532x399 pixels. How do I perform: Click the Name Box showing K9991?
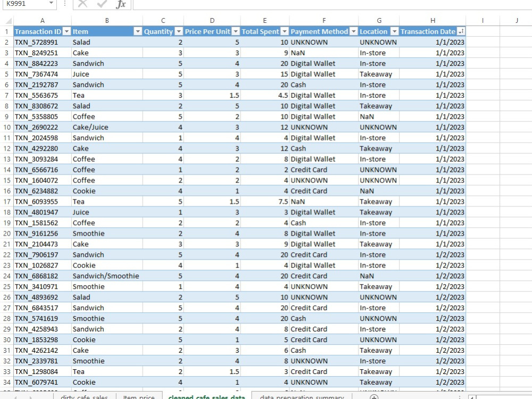25,3
